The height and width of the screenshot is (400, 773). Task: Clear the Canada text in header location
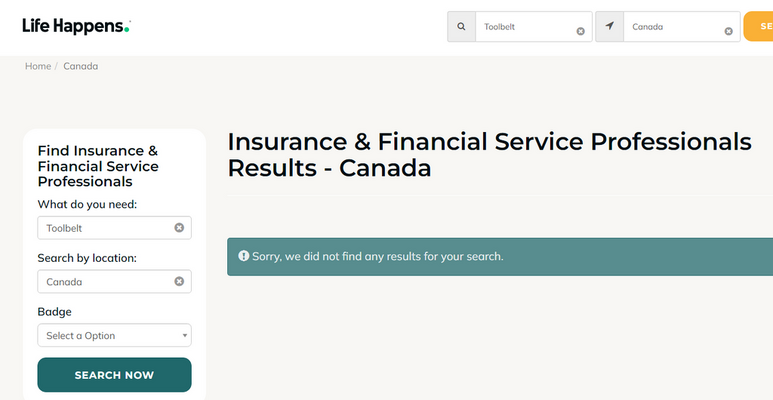[x=728, y=31]
